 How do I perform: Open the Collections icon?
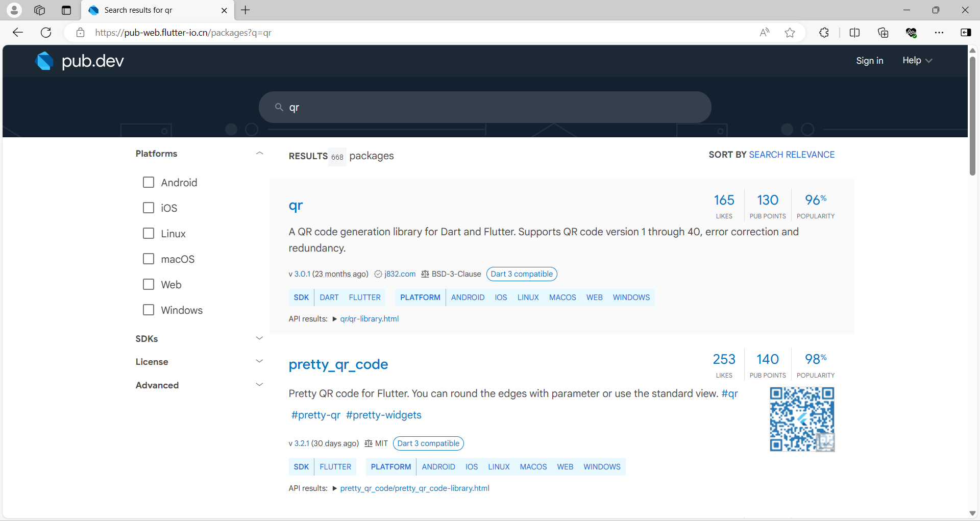[883, 33]
